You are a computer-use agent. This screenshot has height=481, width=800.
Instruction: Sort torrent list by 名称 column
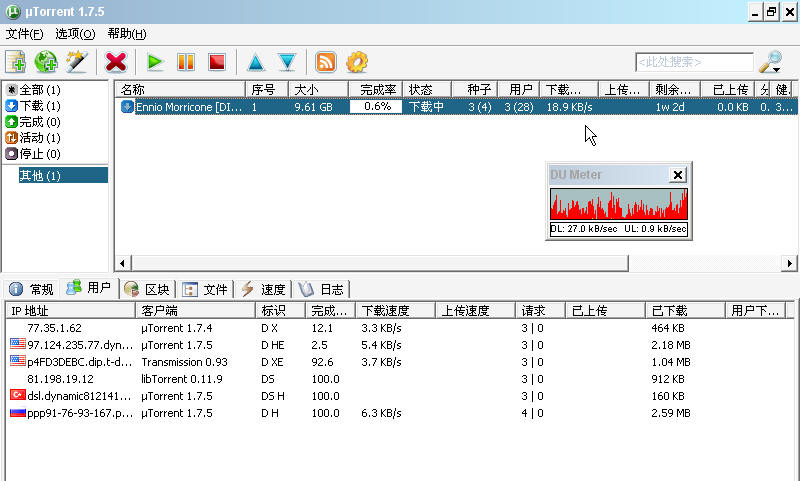tap(180, 90)
